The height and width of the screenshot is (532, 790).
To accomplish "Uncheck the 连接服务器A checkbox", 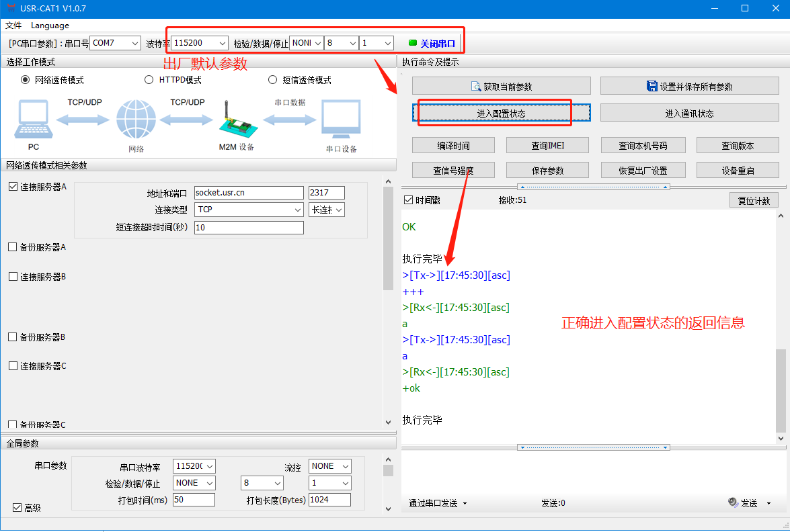I will point(13,187).
